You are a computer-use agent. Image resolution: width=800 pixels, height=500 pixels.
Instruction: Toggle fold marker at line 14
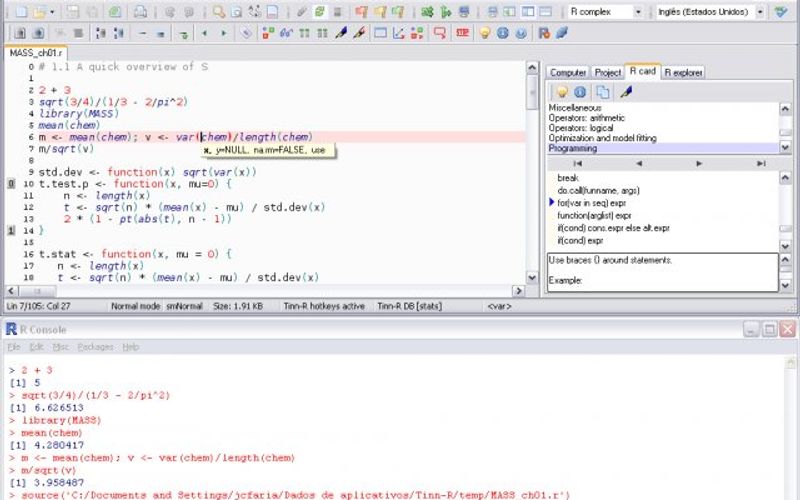(11, 230)
